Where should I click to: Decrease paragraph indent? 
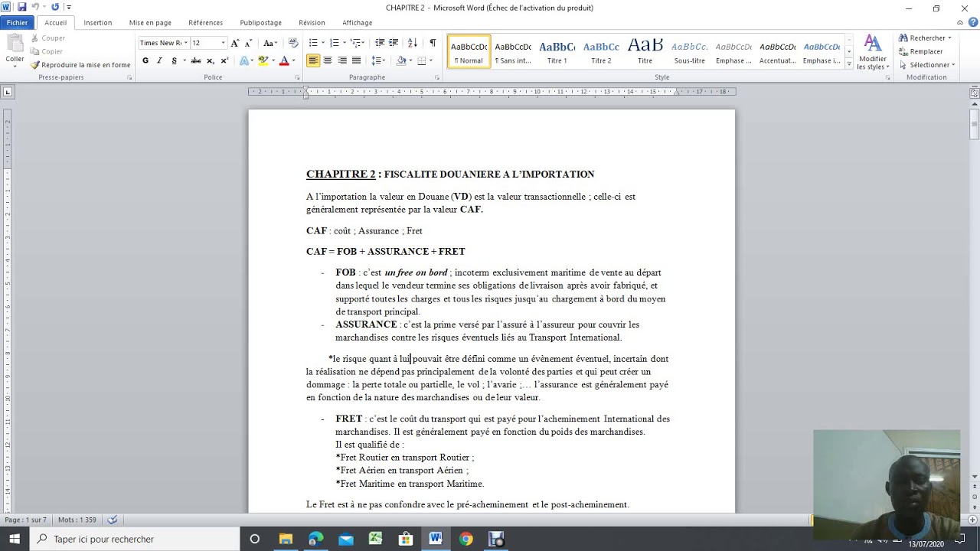(x=380, y=43)
